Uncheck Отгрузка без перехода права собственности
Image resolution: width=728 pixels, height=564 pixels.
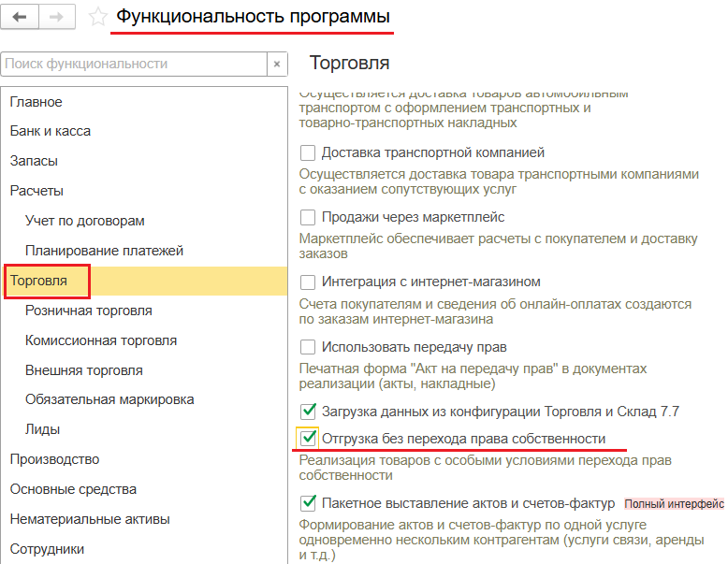[x=308, y=439]
